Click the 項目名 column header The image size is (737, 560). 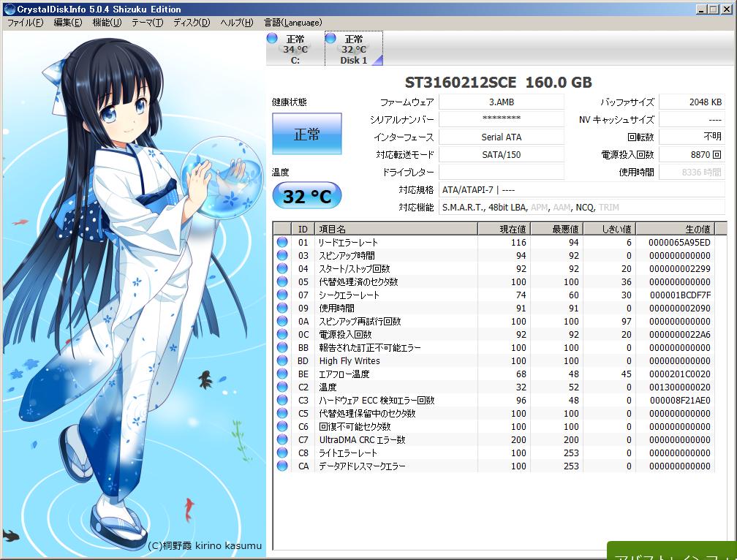[396, 229]
